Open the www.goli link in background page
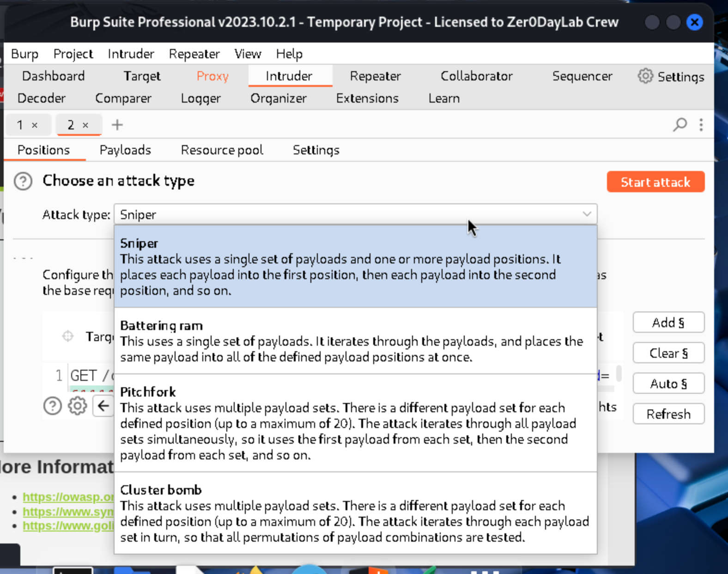Viewport: 728px width, 574px height. pos(68,526)
